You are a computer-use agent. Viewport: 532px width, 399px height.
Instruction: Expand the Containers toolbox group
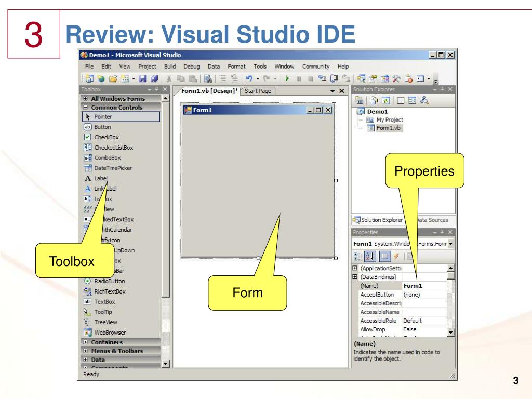click(86, 342)
